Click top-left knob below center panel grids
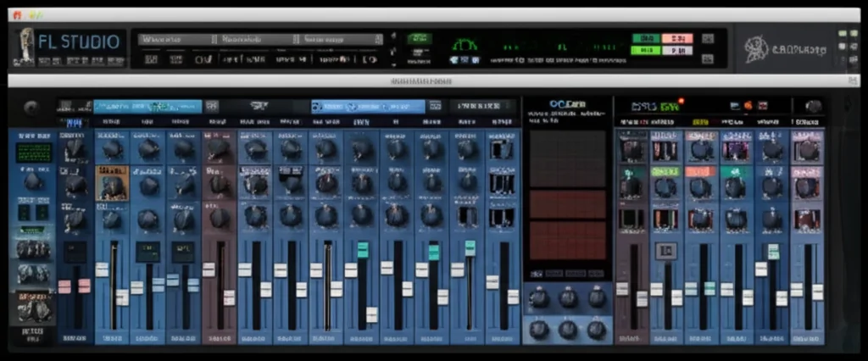Screen dimensions: 868x361 coord(538,298)
